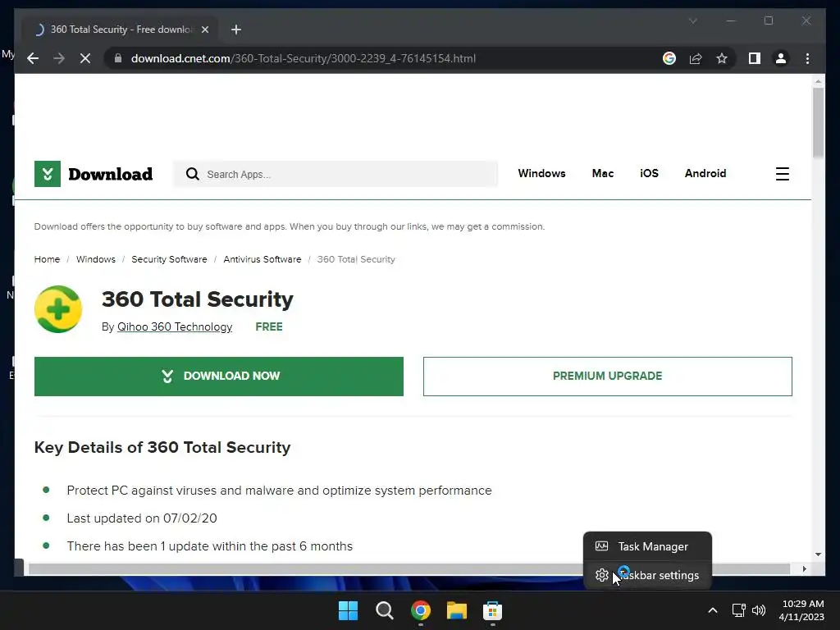Click the PREMIUM UPGRADE button

[x=608, y=377]
